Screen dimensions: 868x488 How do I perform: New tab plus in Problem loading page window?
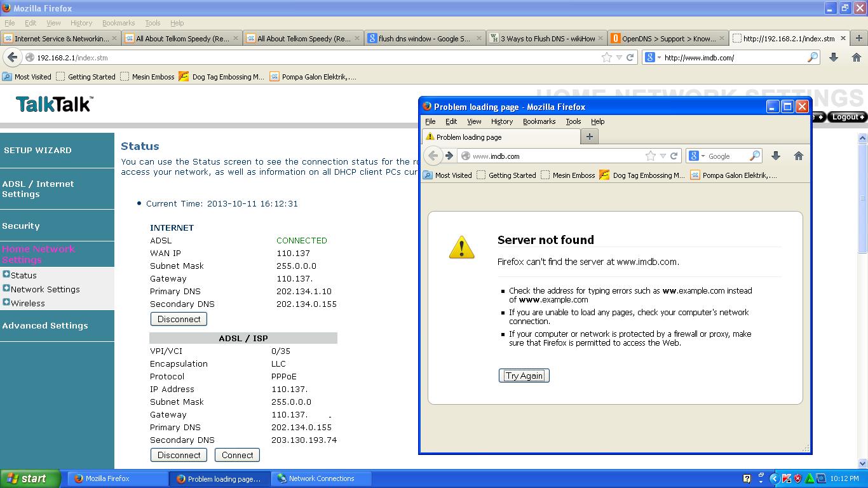(x=590, y=137)
